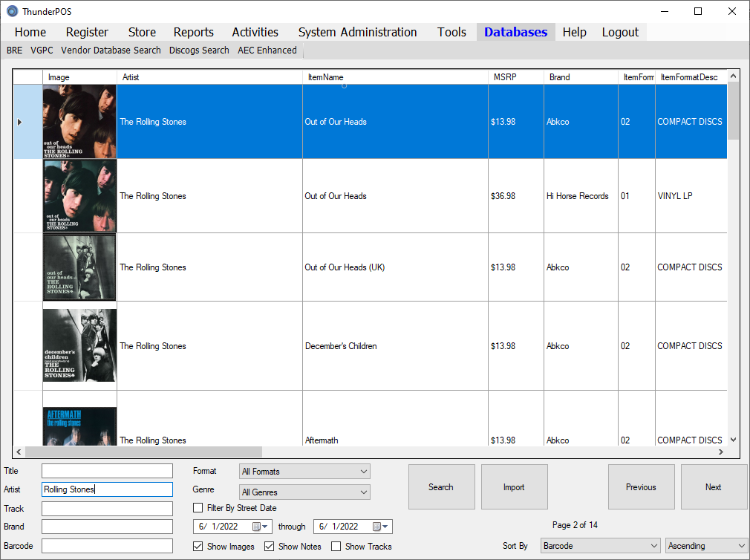Expand the All Formats dropdown

click(x=304, y=472)
